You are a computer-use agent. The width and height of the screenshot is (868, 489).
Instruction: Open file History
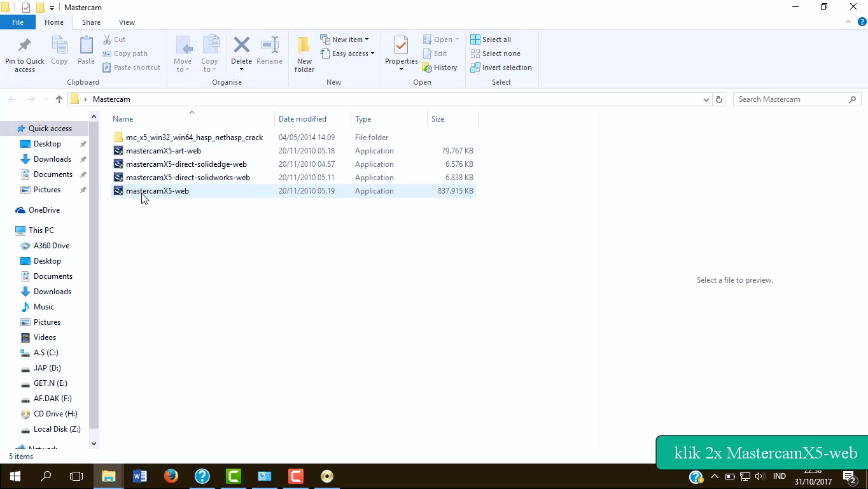coord(440,67)
